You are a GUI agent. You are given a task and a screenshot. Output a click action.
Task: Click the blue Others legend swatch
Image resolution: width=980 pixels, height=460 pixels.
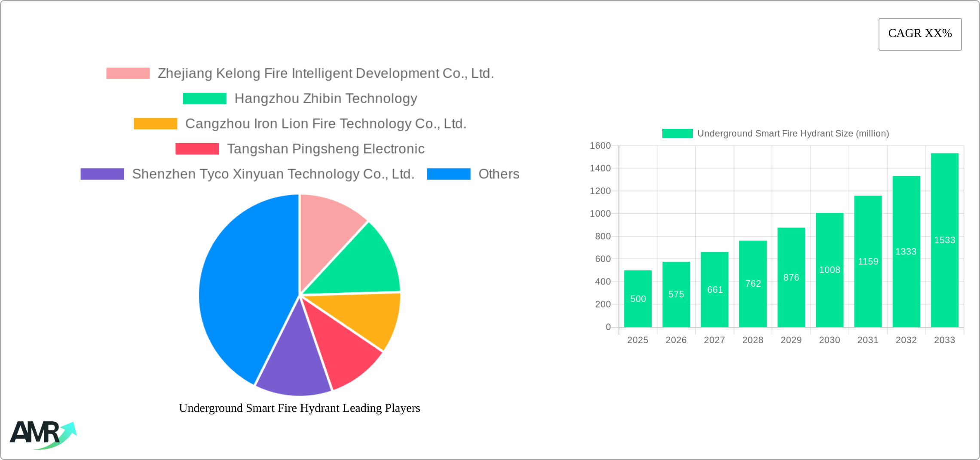[x=449, y=174]
